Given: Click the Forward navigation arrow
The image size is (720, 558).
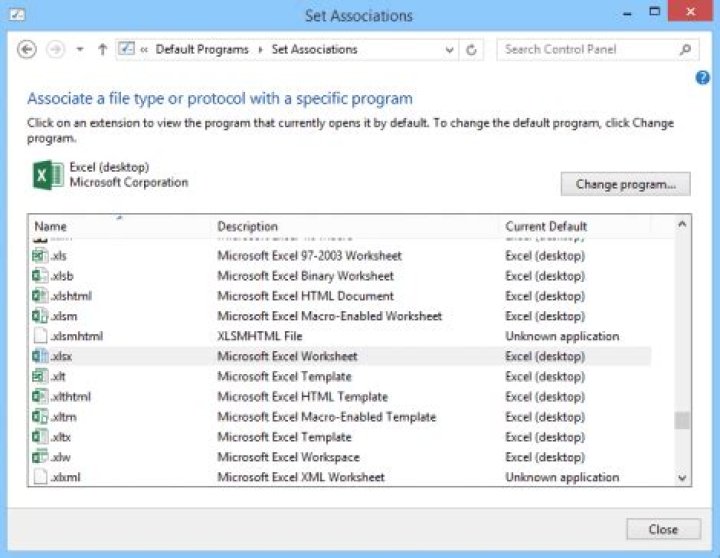Looking at the screenshot, I should [x=56, y=49].
